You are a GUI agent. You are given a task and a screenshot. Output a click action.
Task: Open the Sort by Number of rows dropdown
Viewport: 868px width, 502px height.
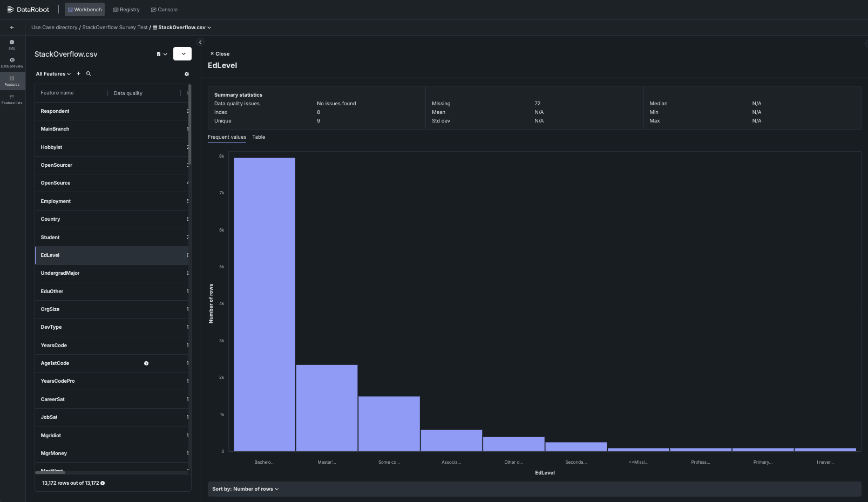coord(245,489)
